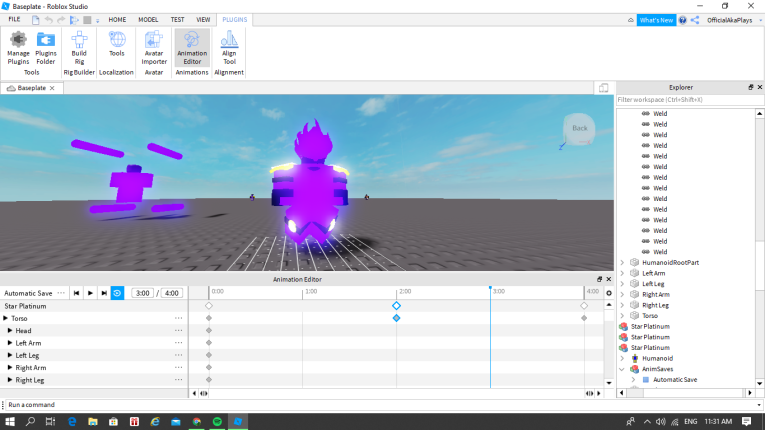Viewport: 765px width, 430px height.
Task: Open Chrome from the taskbar
Action: click(197, 421)
